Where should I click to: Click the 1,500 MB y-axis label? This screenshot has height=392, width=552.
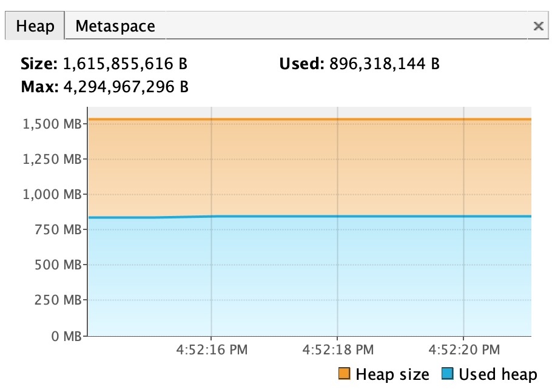(52, 124)
